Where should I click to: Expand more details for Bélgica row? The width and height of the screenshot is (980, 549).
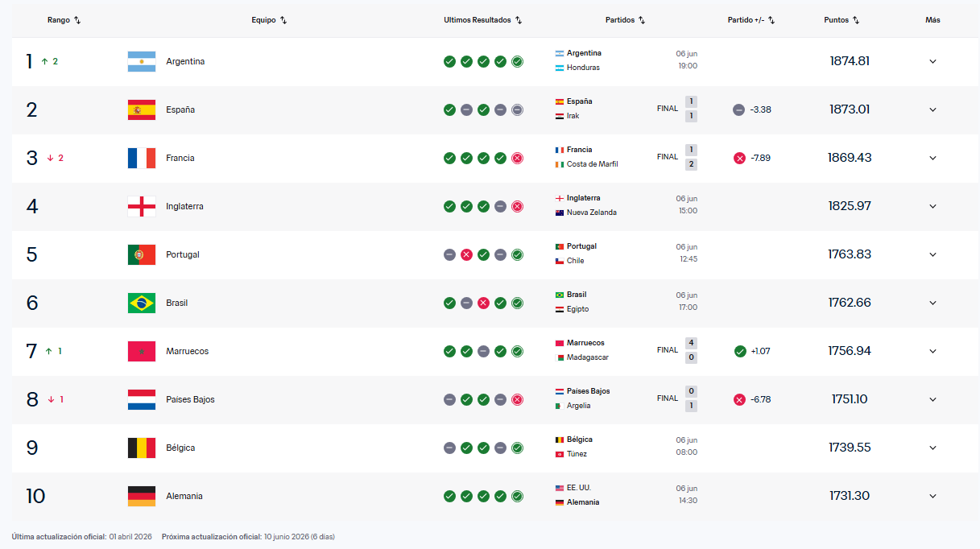coord(932,448)
